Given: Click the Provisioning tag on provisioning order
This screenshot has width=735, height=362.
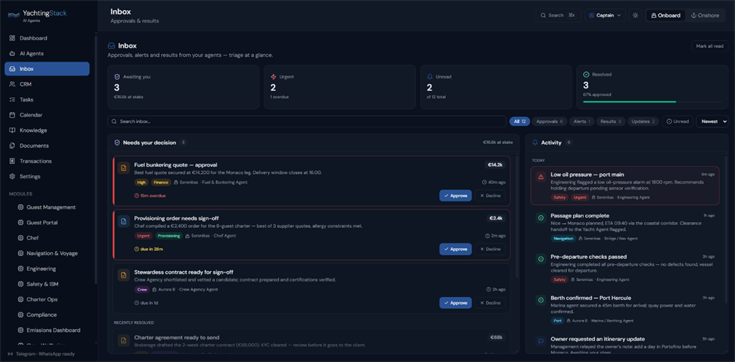Looking at the screenshot, I should tap(169, 236).
